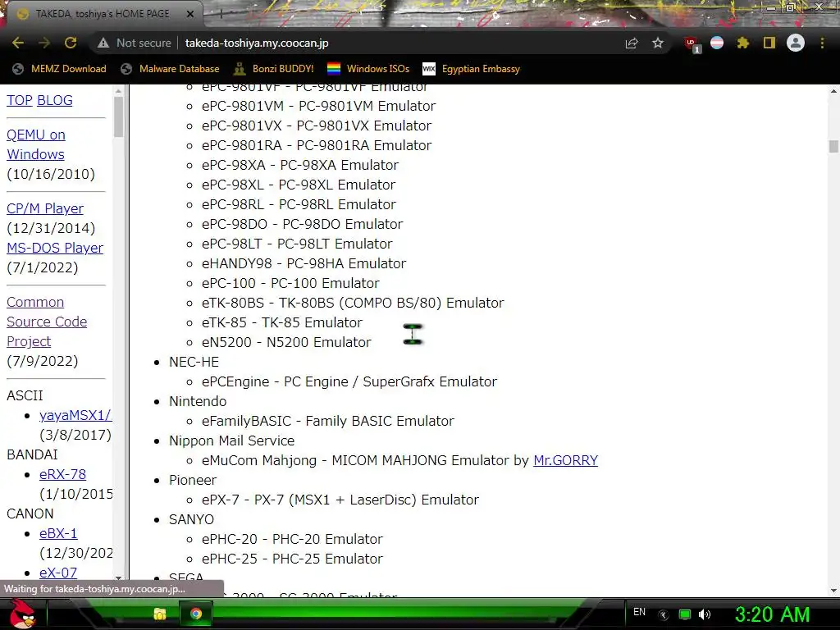
Task: Reload the page with the refresh icon
Action: click(x=71, y=43)
